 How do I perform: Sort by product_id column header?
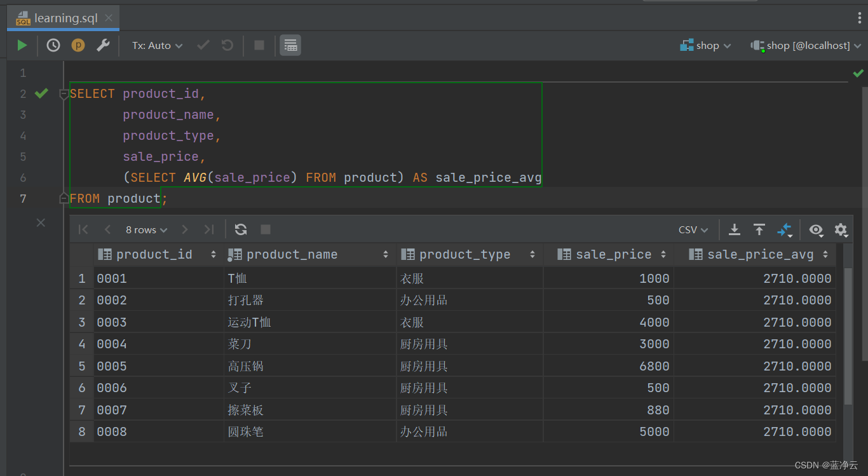pyautogui.click(x=158, y=254)
